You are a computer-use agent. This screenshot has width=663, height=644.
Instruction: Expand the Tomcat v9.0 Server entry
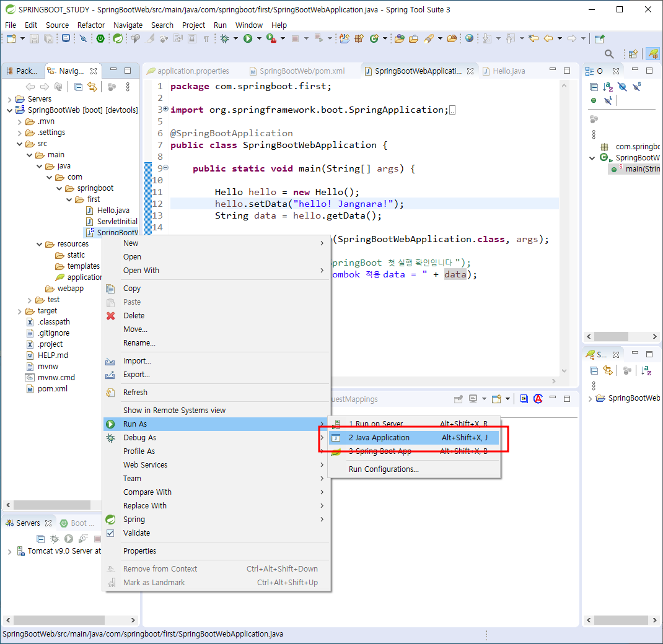(9, 552)
